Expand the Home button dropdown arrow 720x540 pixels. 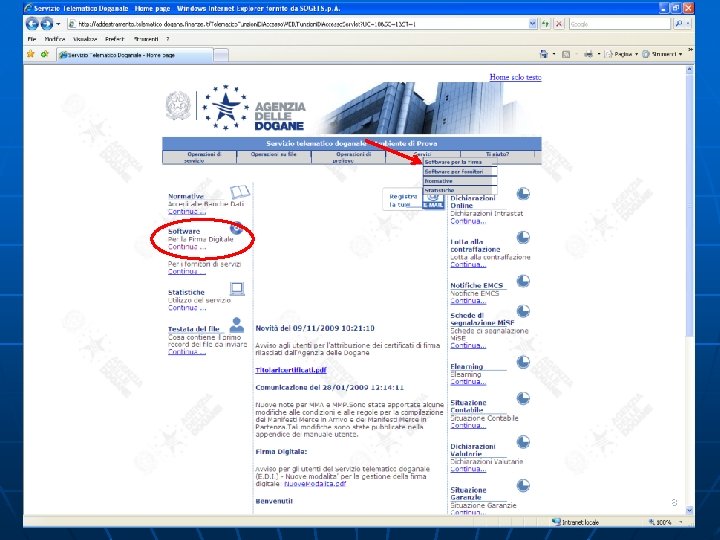[554, 54]
